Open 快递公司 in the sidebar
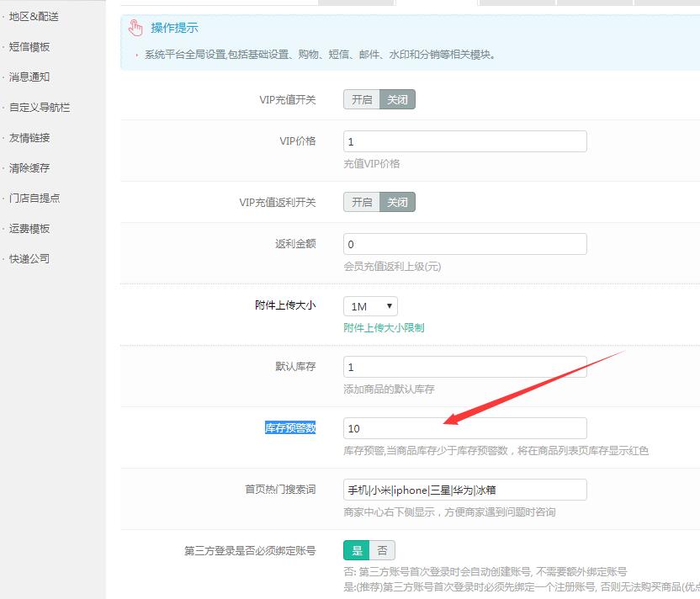Image resolution: width=700 pixels, height=599 pixels. pyautogui.click(x=29, y=259)
